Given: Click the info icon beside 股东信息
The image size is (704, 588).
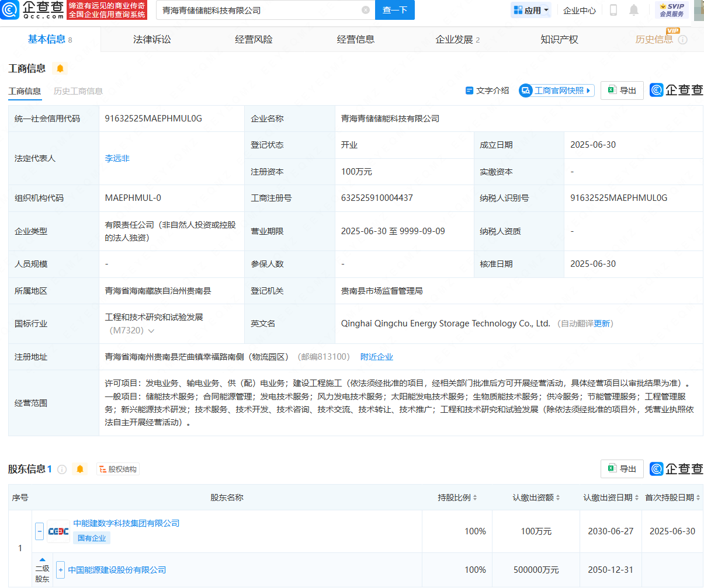Looking at the screenshot, I should tap(62, 469).
